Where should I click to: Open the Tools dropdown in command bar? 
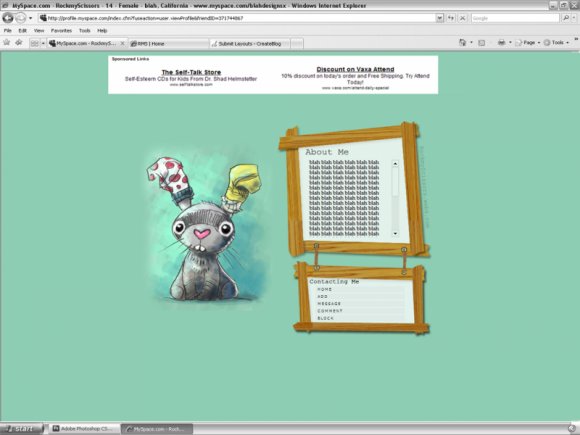click(556, 43)
